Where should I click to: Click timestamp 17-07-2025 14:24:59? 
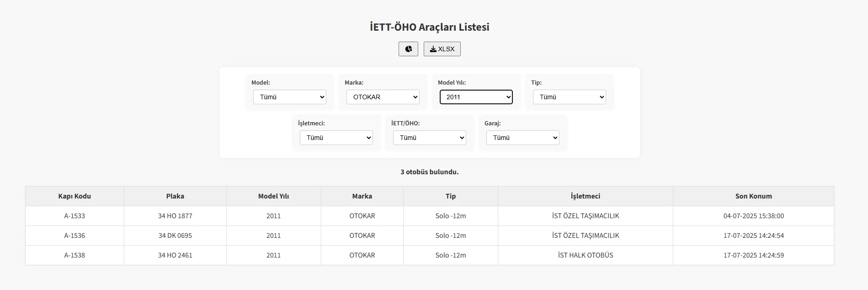tap(753, 255)
